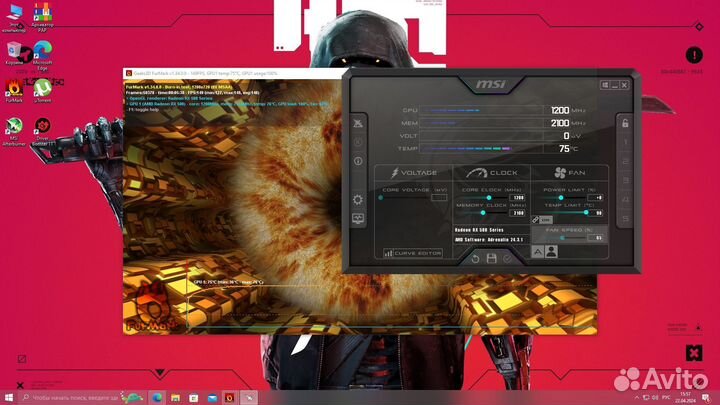
Task: Select Afterburner profile slot 5
Action: pos(625,219)
